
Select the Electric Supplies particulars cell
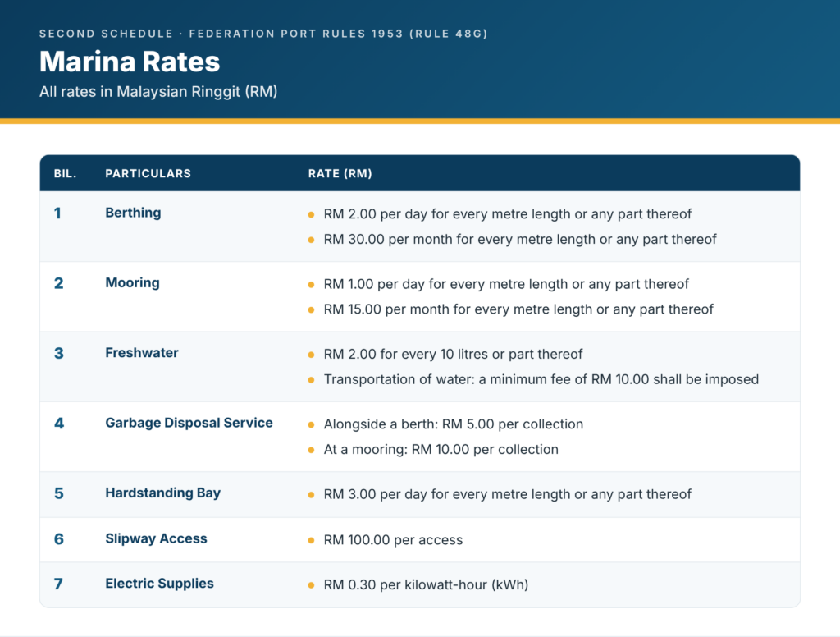[x=159, y=584]
